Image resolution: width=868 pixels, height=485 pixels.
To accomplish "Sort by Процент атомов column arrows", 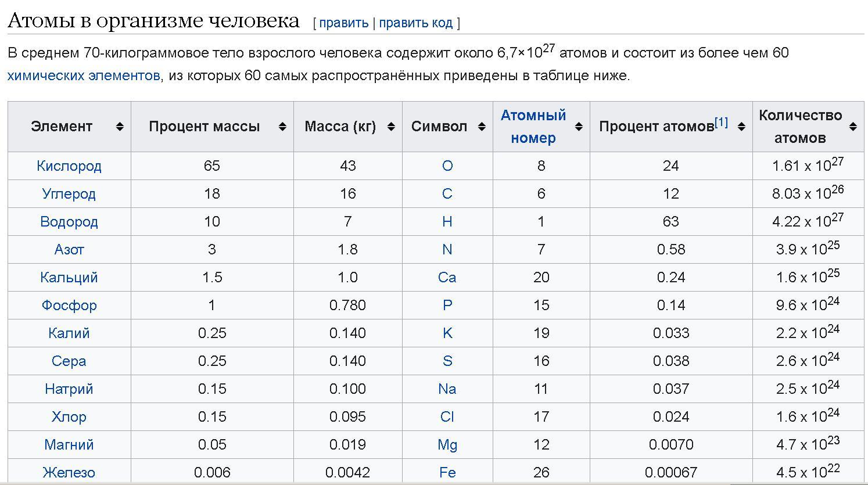I will tap(741, 127).
